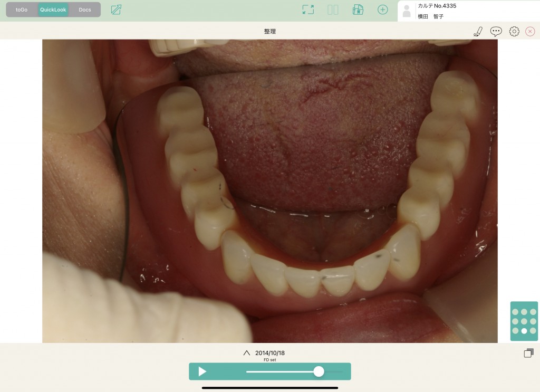540x392 pixels.
Task: Click the date label 2014/10/18
Action: tap(269, 353)
